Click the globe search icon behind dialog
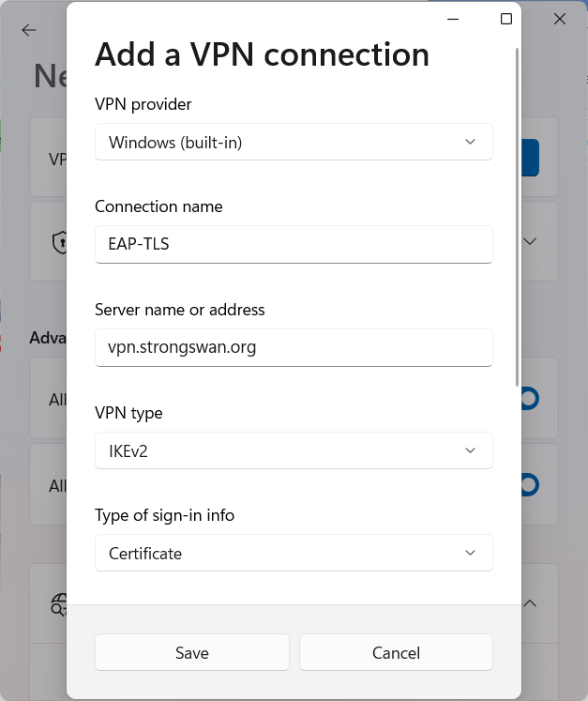 58,606
